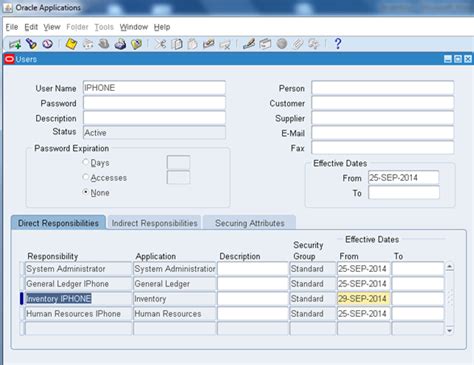Open Window Help question mark icon
The image size is (474, 365).
[x=338, y=44]
